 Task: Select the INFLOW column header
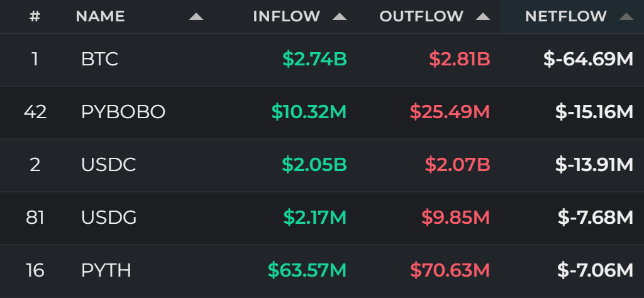click(286, 16)
